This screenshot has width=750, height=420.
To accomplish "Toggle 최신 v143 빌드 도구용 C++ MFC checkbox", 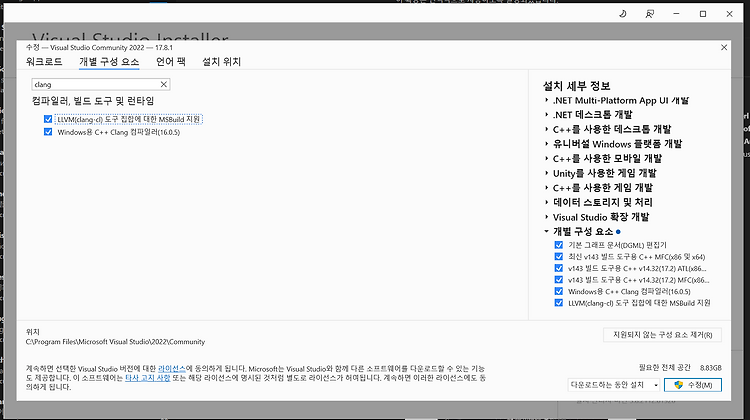I will click(559, 257).
